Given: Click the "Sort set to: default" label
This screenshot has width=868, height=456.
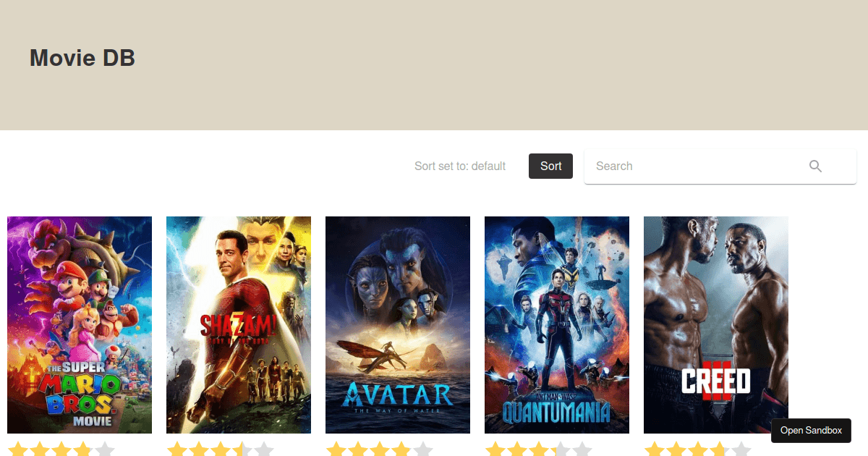Looking at the screenshot, I should (460, 166).
